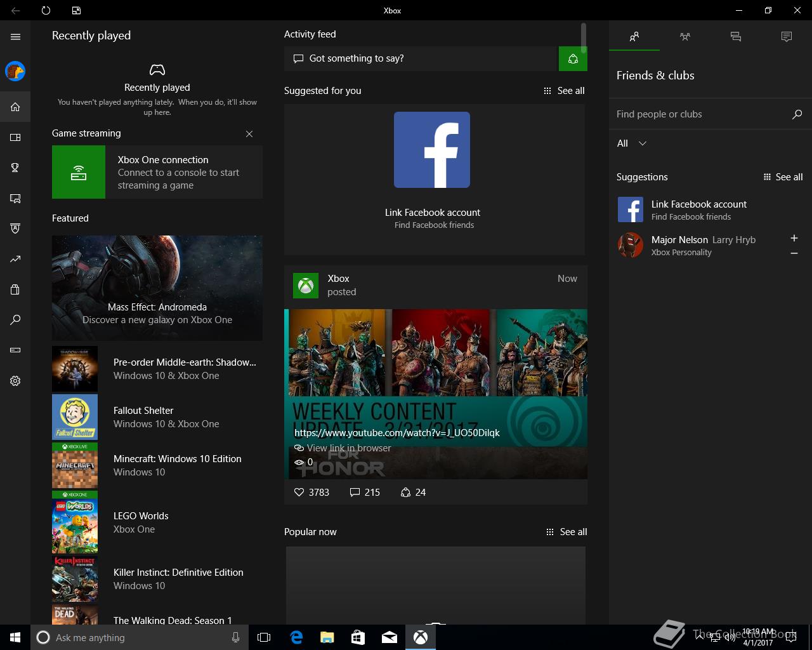Click green share button beside post box

pyautogui.click(x=573, y=58)
